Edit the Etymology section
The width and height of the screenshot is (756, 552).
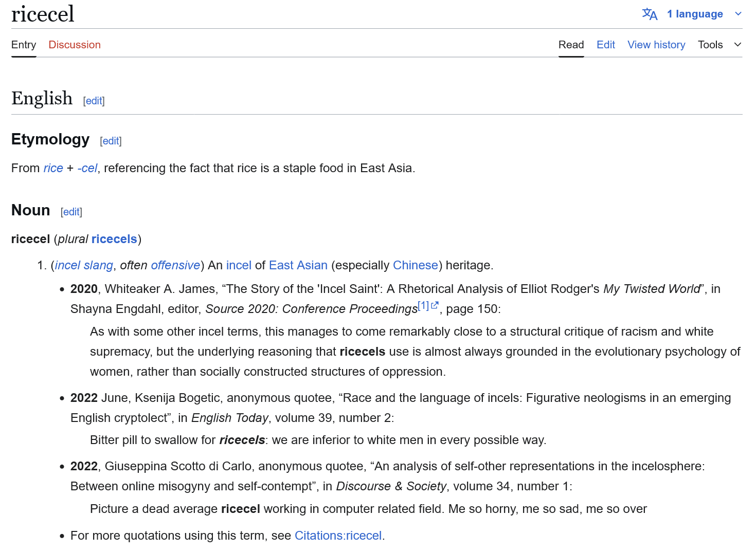111,141
